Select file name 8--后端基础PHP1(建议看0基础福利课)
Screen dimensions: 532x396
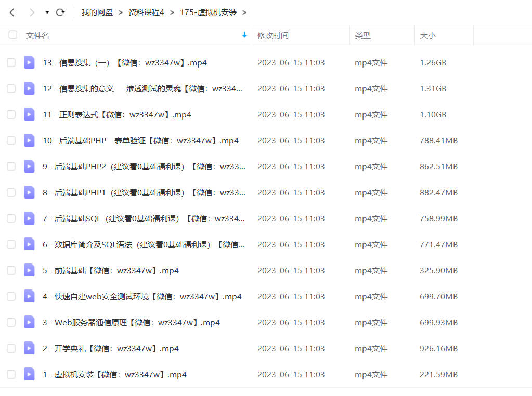pyautogui.click(x=144, y=193)
